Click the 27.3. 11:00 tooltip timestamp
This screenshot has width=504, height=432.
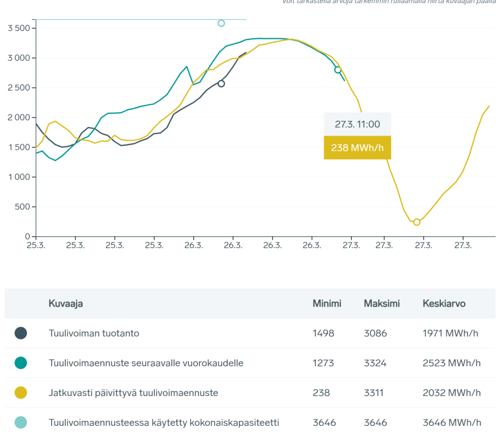357,124
